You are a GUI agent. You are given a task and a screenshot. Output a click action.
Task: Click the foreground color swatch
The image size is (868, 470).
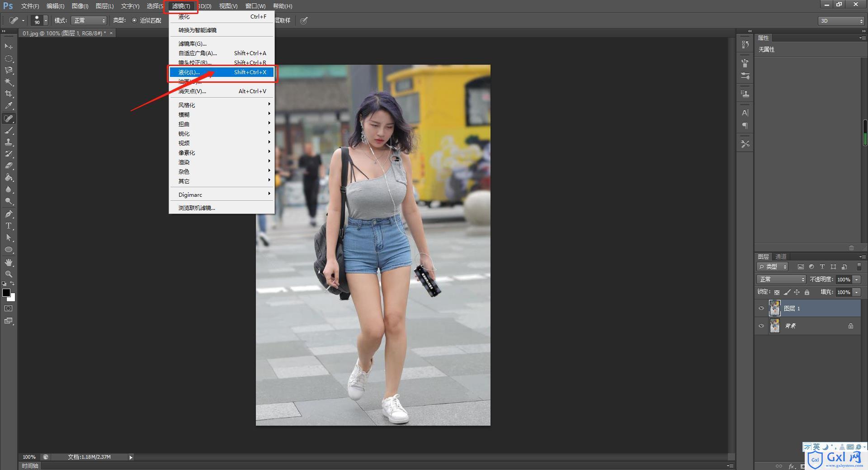coord(6,293)
